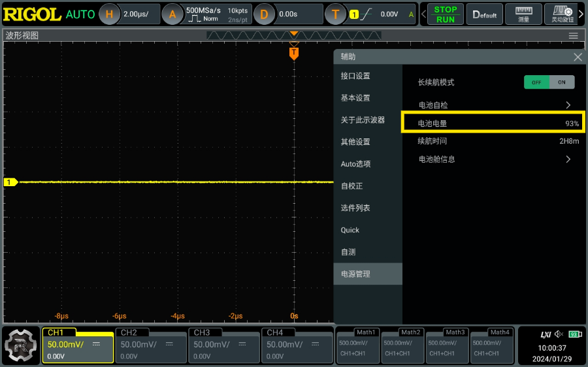Expand the 电池舱信息 entry
This screenshot has height=367, width=588.
click(567, 159)
